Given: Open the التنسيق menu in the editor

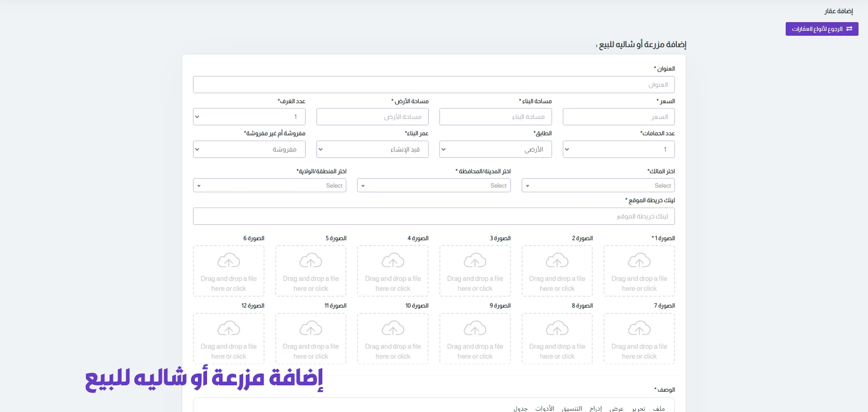Looking at the screenshot, I should coord(572,408).
